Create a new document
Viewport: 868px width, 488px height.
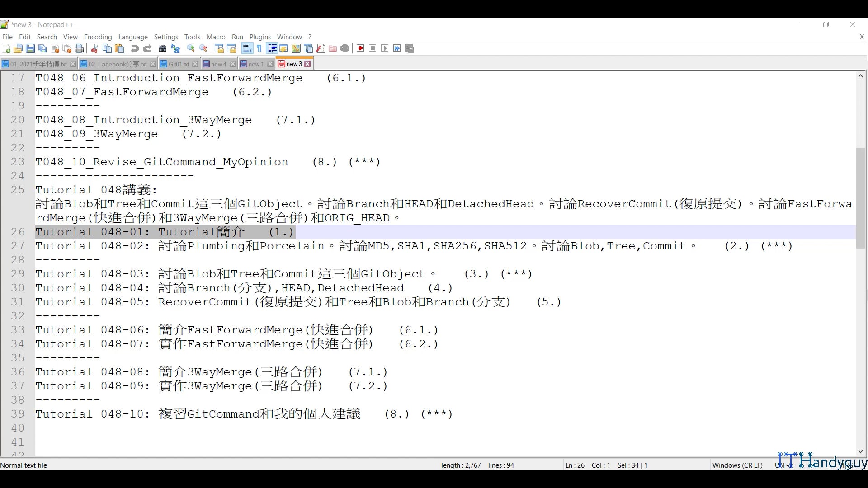[x=6, y=48]
